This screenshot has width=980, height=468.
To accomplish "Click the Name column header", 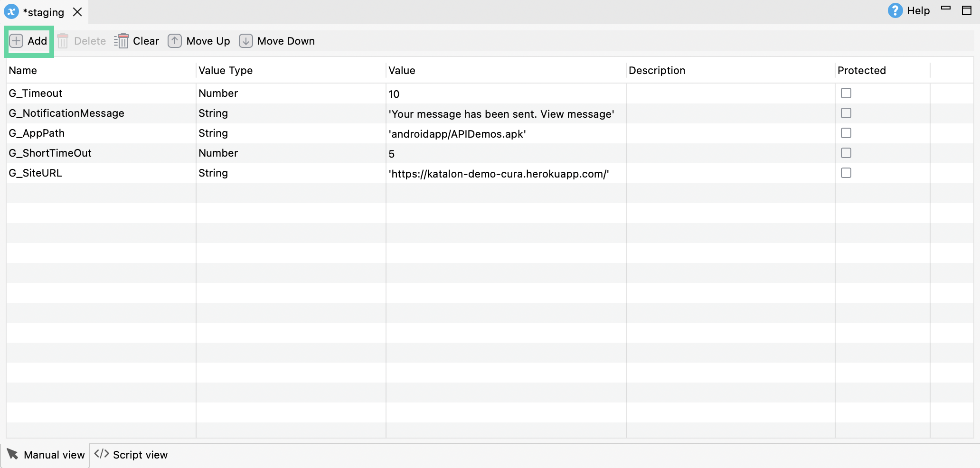I will [x=101, y=71].
